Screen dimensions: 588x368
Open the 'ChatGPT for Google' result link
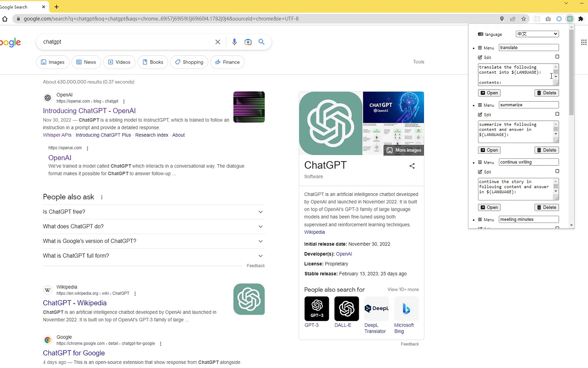point(74,353)
